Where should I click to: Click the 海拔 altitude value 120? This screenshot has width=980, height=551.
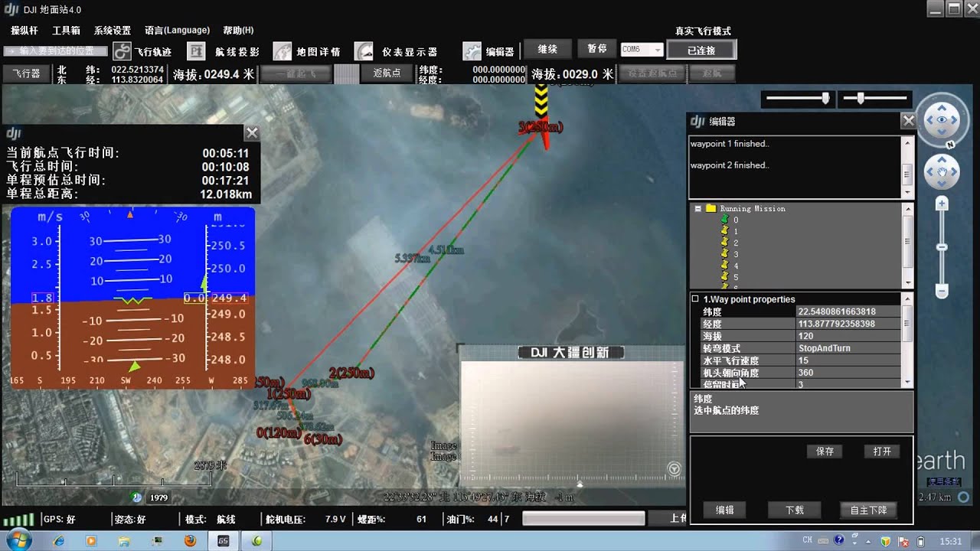coord(848,336)
